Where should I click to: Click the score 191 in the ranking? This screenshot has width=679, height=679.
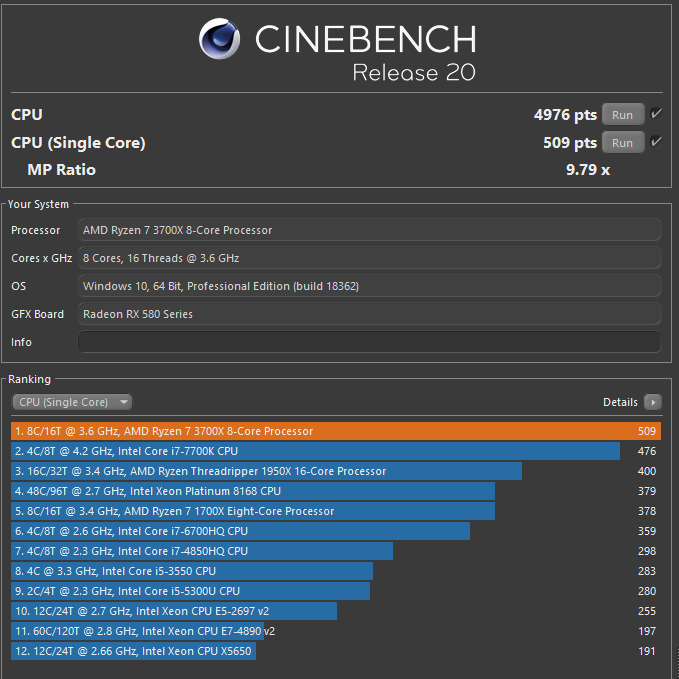pyautogui.click(x=647, y=651)
